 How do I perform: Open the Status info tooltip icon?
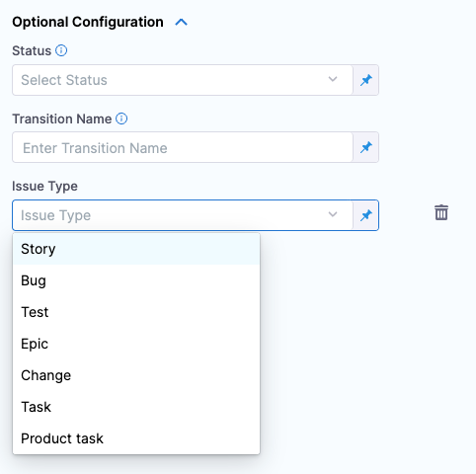[61, 50]
